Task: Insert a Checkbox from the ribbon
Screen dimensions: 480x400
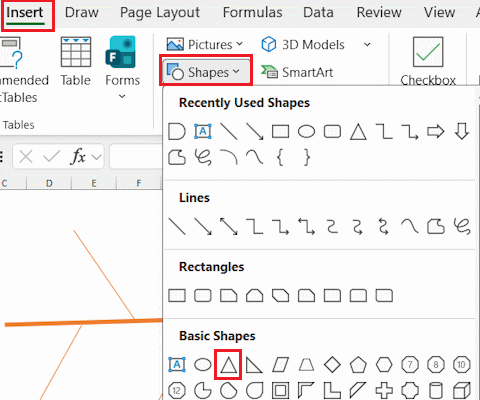Action: (x=428, y=61)
